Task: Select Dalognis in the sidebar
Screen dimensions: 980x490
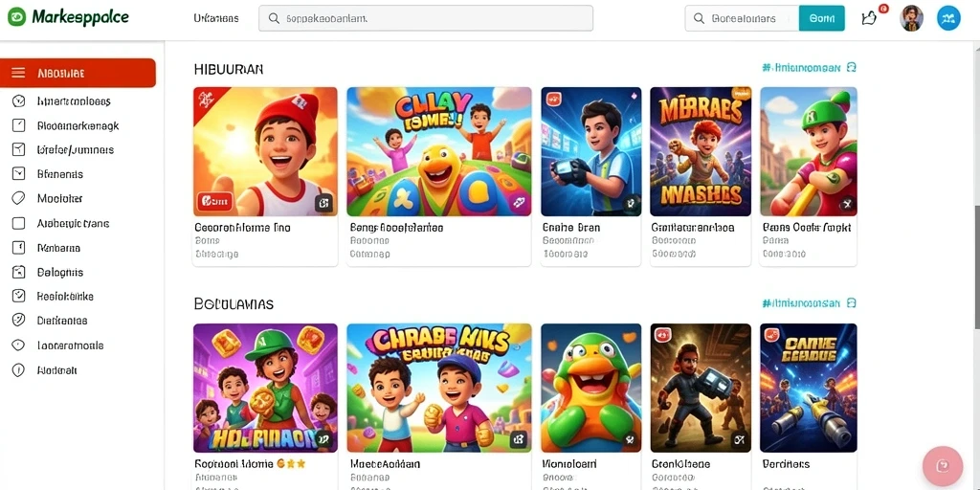Action: pyautogui.click(x=60, y=272)
